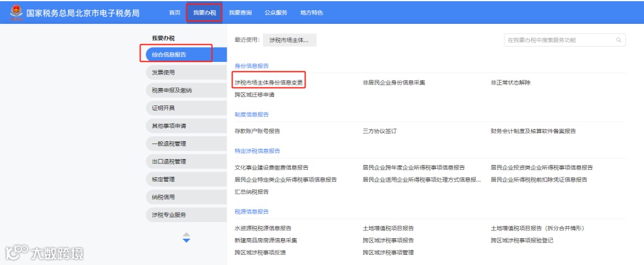Open 跨区域迁移申请 link

[x=255, y=95]
